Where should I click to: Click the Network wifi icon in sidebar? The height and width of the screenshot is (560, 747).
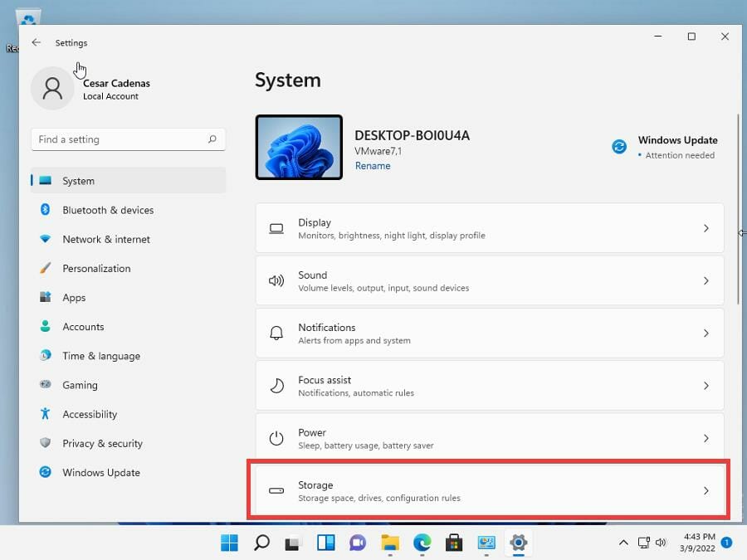click(x=46, y=239)
